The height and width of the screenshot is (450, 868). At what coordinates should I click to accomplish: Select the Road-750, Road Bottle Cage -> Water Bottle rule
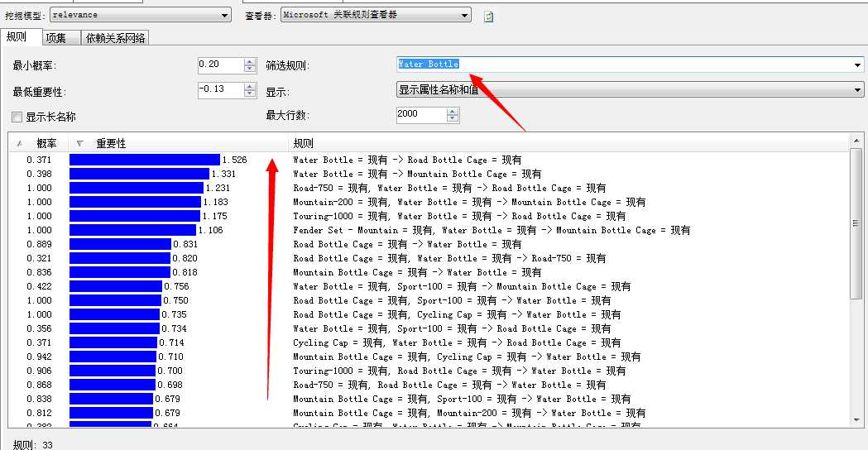(429, 385)
